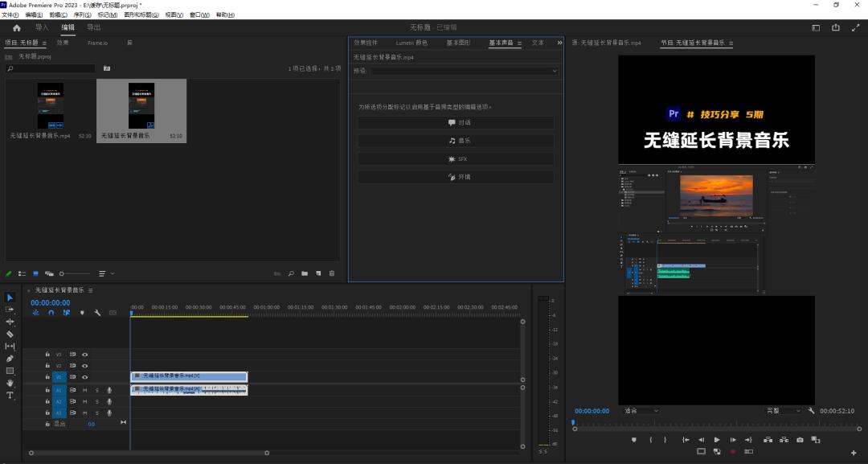Mute audio track A1

coord(84,390)
